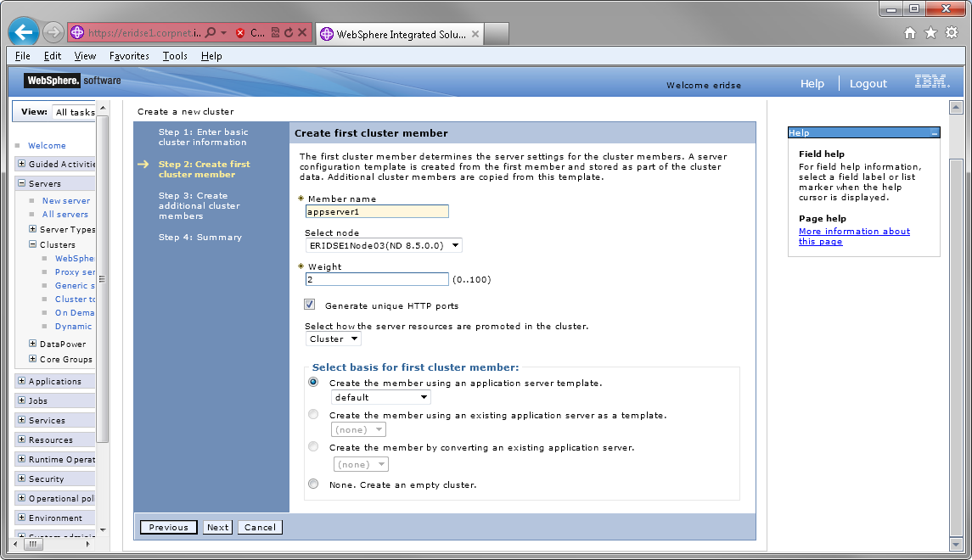Open browser Tools gear icon
972x560 pixels.
click(x=952, y=33)
